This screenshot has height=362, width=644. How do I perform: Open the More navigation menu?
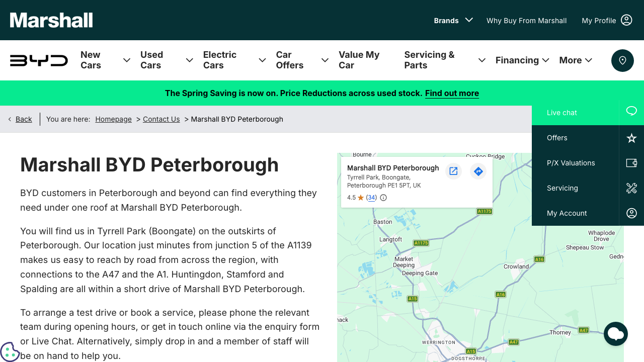[x=576, y=60]
